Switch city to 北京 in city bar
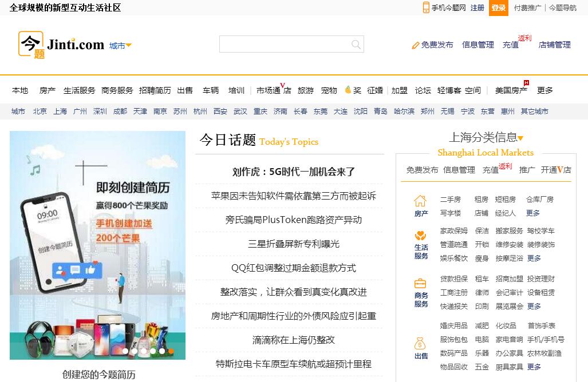This screenshot has height=382, width=588. click(x=40, y=112)
